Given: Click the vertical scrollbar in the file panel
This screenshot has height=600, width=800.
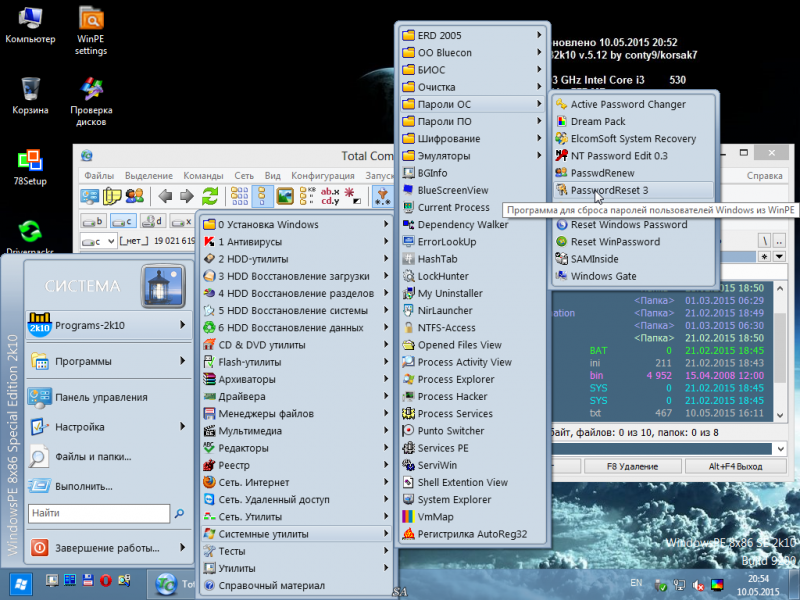Looking at the screenshot, I should (780, 352).
